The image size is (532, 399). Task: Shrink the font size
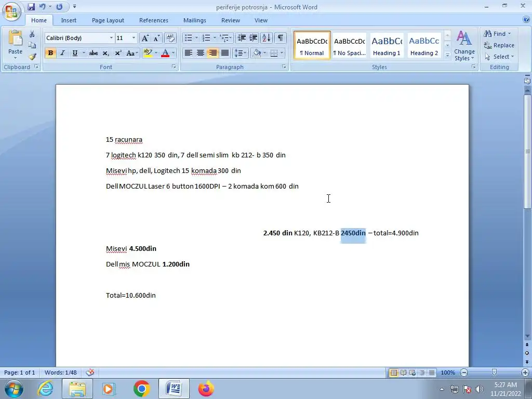pyautogui.click(x=156, y=38)
